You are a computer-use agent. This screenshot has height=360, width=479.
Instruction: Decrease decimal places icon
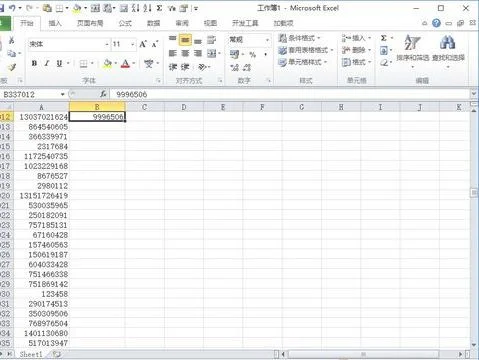[247, 67]
